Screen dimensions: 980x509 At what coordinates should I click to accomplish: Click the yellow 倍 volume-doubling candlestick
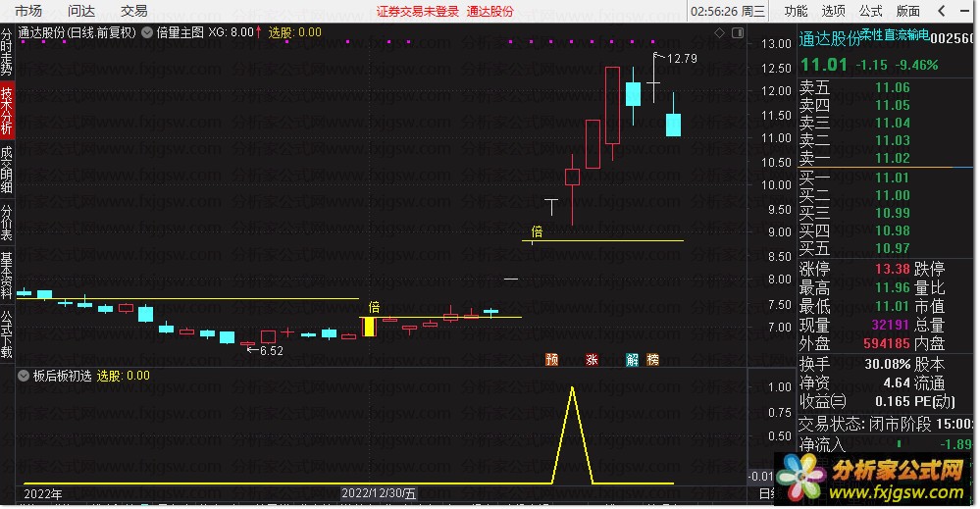tap(370, 328)
